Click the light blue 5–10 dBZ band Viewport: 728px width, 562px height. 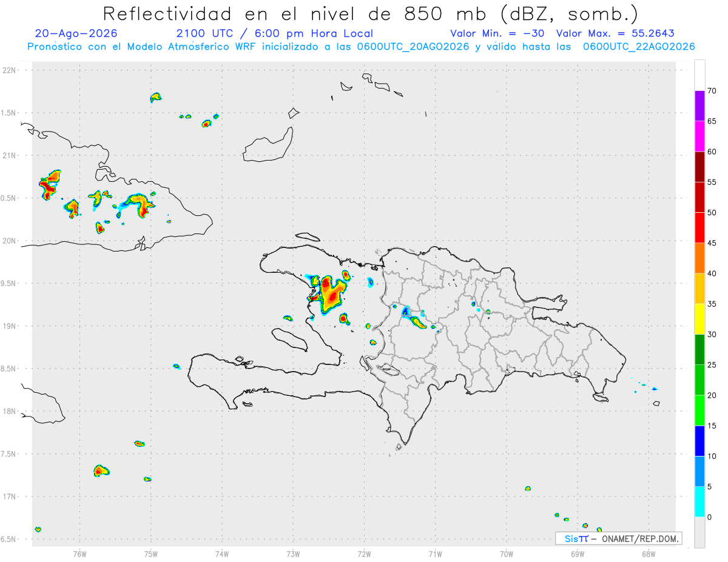click(x=699, y=471)
